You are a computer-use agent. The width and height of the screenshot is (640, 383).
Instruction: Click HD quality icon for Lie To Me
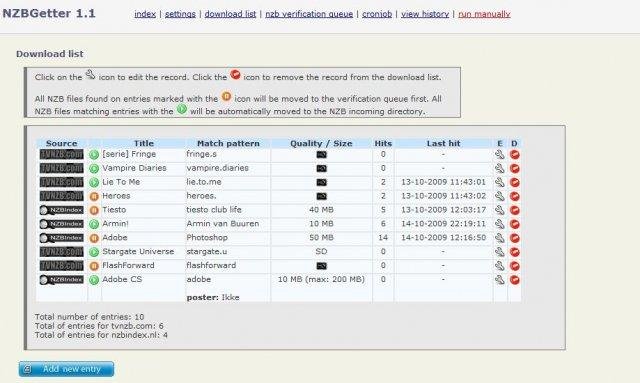coord(322,183)
